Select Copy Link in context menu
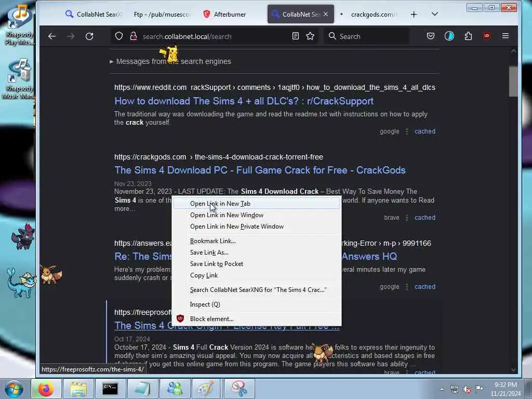The height and width of the screenshot is (399, 532). point(257,275)
